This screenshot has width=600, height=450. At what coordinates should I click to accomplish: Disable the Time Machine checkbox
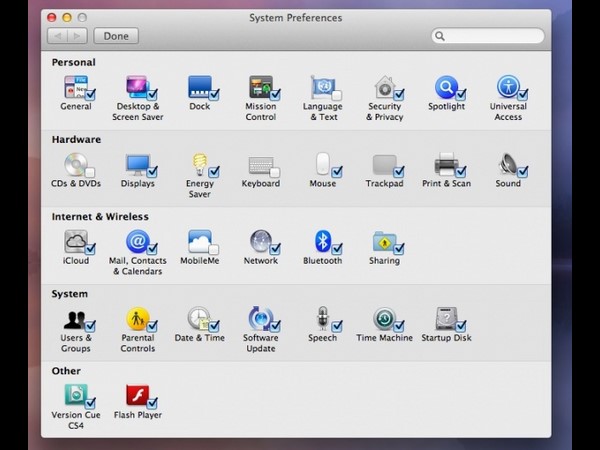399,326
